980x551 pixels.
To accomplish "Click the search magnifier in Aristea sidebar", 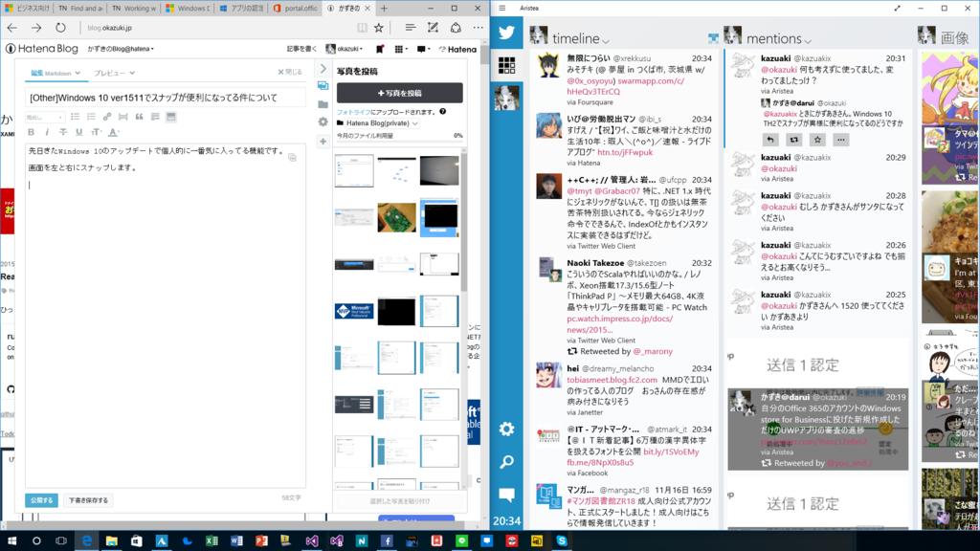I will [x=504, y=462].
